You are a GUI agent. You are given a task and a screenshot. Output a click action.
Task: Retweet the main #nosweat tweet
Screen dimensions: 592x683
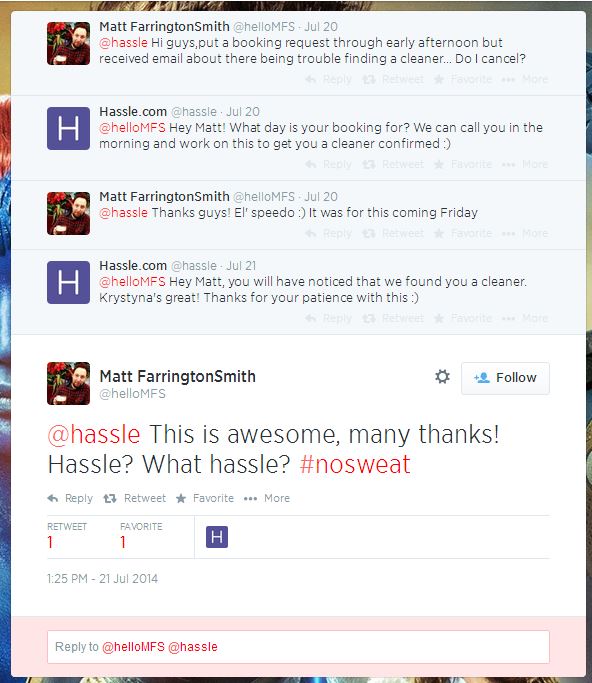click(135, 498)
